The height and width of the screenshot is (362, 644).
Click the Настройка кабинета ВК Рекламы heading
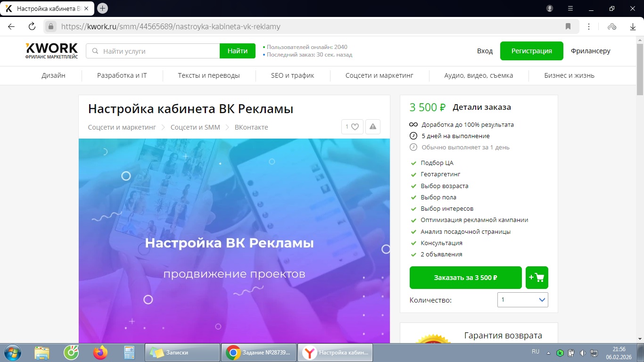point(190,109)
